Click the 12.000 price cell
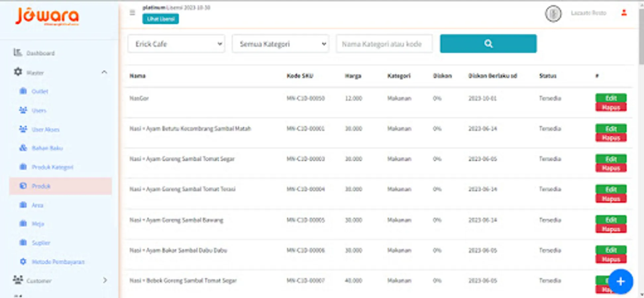This screenshot has height=298, width=644. [x=353, y=98]
